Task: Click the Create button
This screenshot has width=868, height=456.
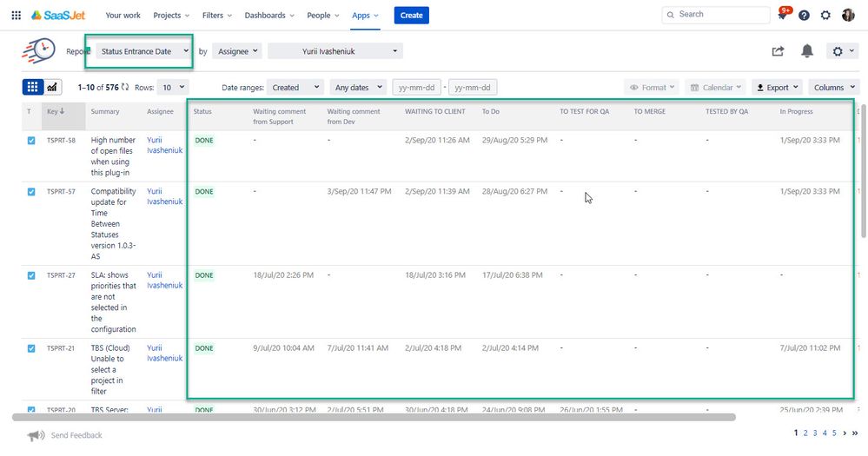Action: click(411, 16)
